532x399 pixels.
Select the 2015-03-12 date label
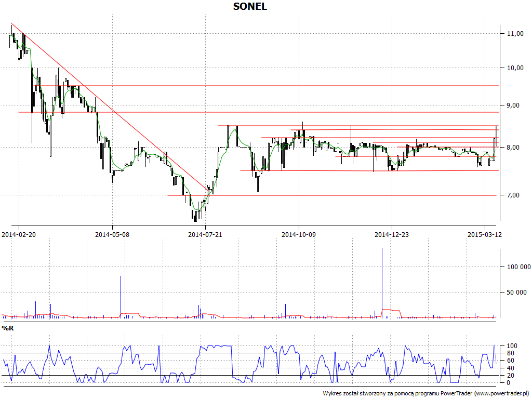(x=485, y=234)
